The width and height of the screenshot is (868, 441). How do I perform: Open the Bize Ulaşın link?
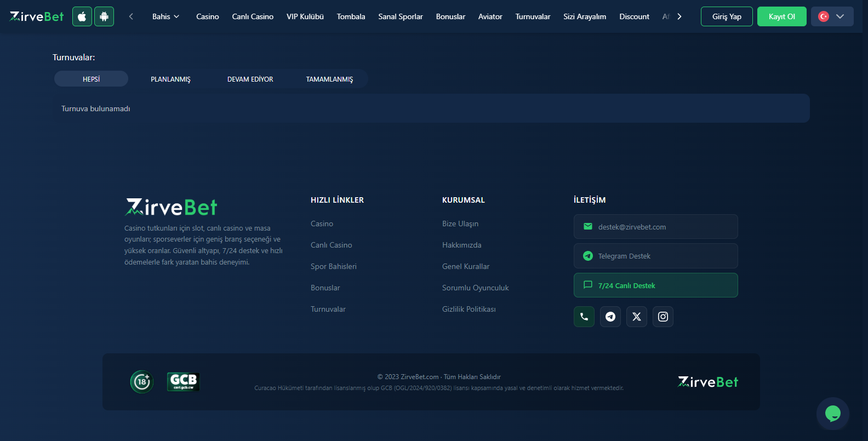pos(460,224)
